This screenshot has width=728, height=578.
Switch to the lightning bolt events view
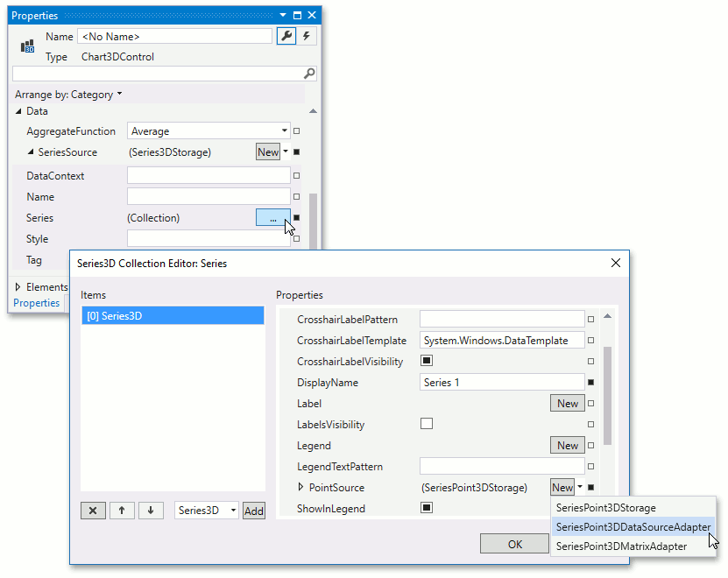pos(307,36)
